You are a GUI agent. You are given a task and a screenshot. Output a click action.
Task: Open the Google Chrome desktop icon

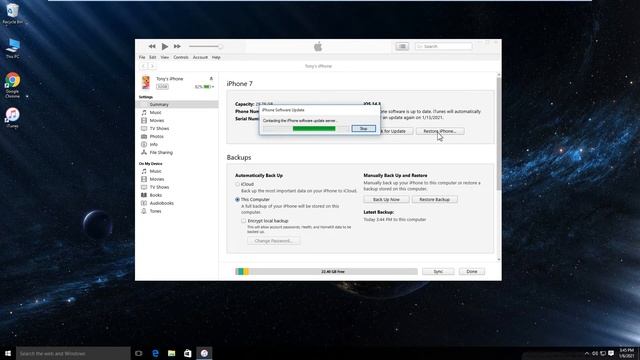click(13, 85)
